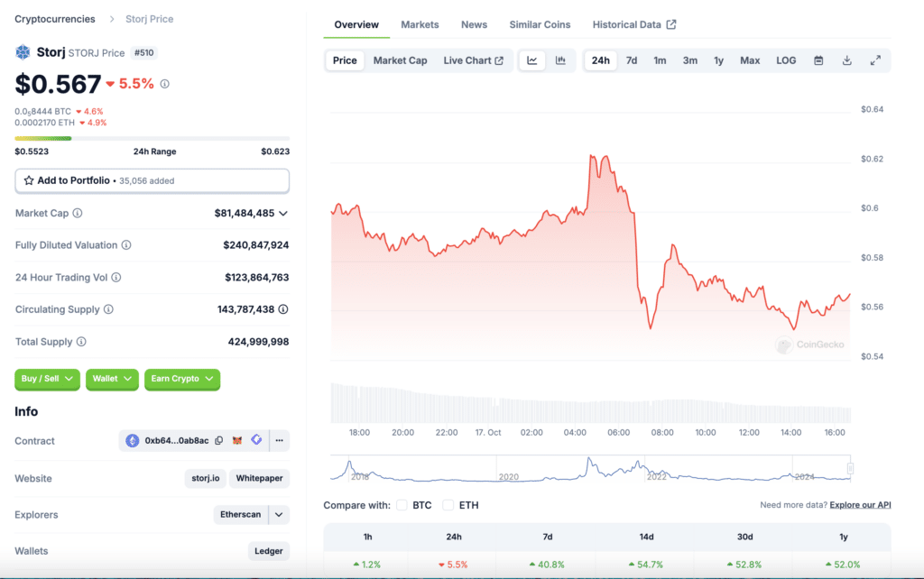Viewport: 924px width, 579px height.
Task: Go to Cryptocurrencies breadcrumb
Action: coord(55,19)
